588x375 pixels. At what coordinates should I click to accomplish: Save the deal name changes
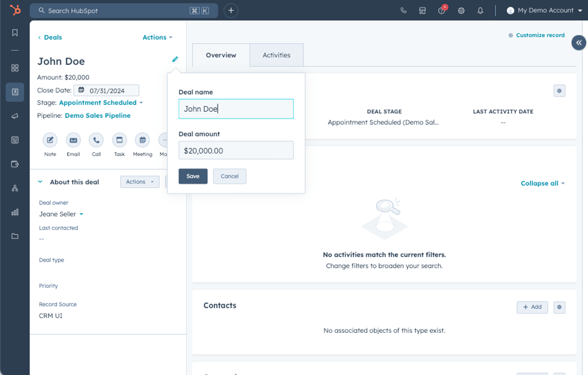click(x=193, y=176)
